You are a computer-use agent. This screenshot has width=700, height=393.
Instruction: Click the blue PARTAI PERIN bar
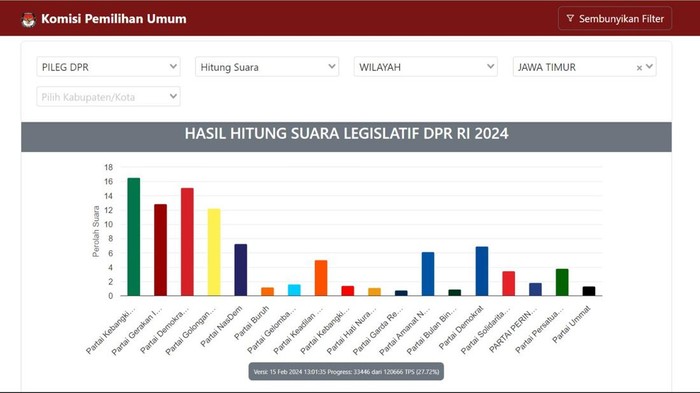point(535,289)
